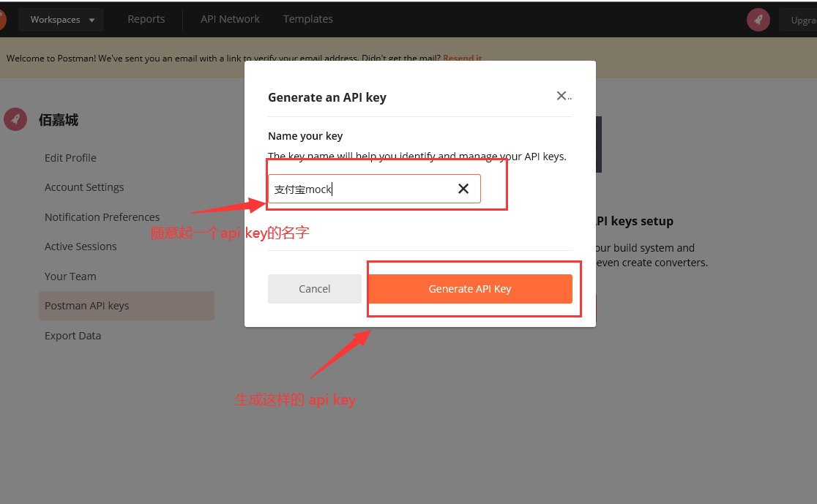The height and width of the screenshot is (504, 817).
Task: Open Export Data in sidebar
Action: [72, 336]
